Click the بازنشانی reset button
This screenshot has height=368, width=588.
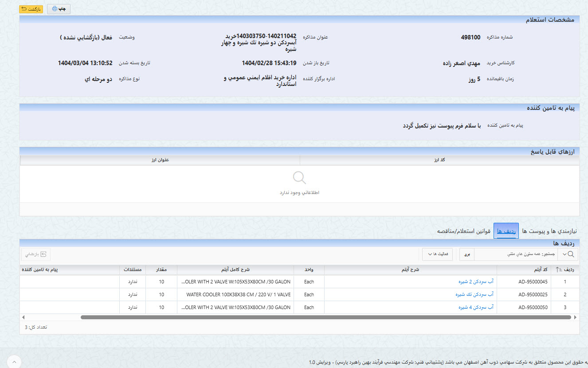tap(36, 254)
